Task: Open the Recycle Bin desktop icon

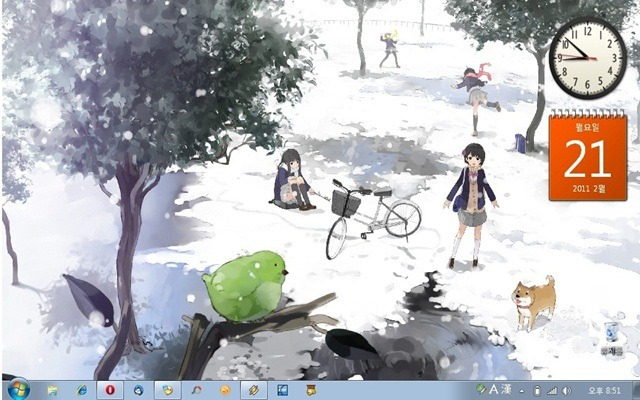Action: (611, 338)
